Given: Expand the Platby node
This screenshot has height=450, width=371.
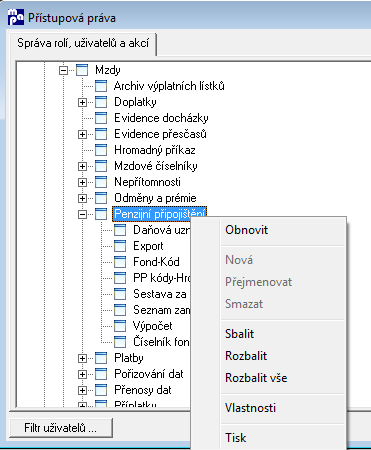Looking at the screenshot, I should 82,358.
